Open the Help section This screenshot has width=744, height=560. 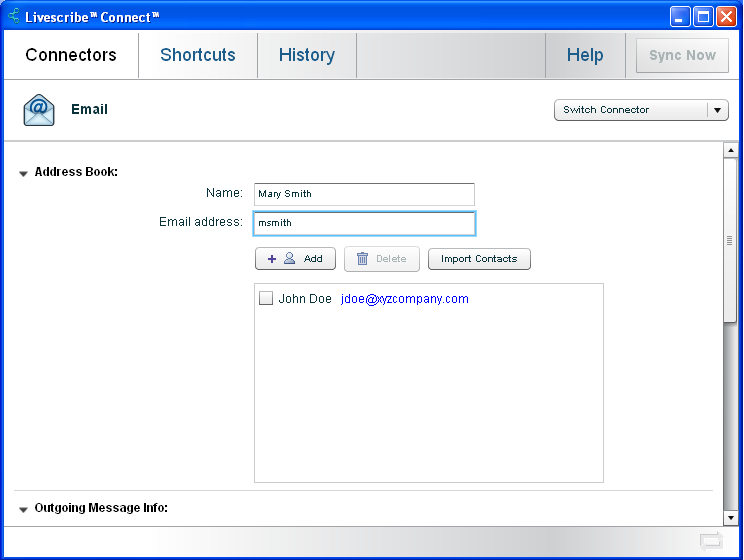[x=585, y=55]
